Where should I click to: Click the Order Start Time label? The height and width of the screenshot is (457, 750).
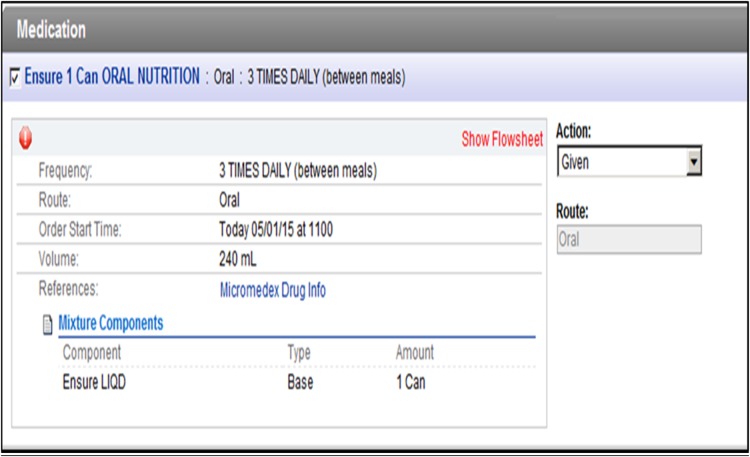pyautogui.click(x=80, y=230)
